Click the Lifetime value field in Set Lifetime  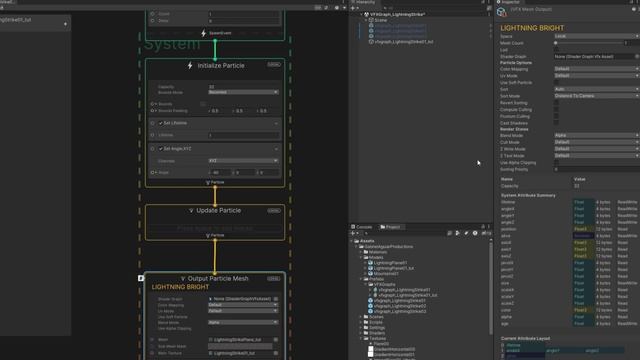pos(244,135)
